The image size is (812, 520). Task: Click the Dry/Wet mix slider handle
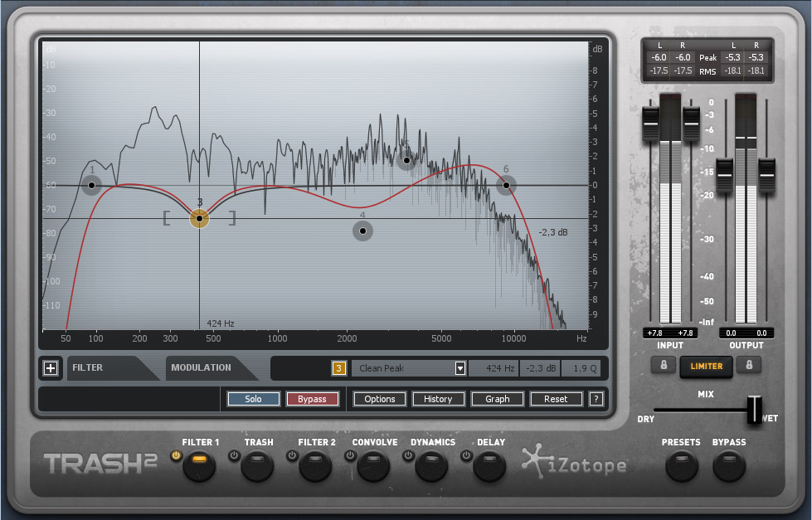pos(753,410)
